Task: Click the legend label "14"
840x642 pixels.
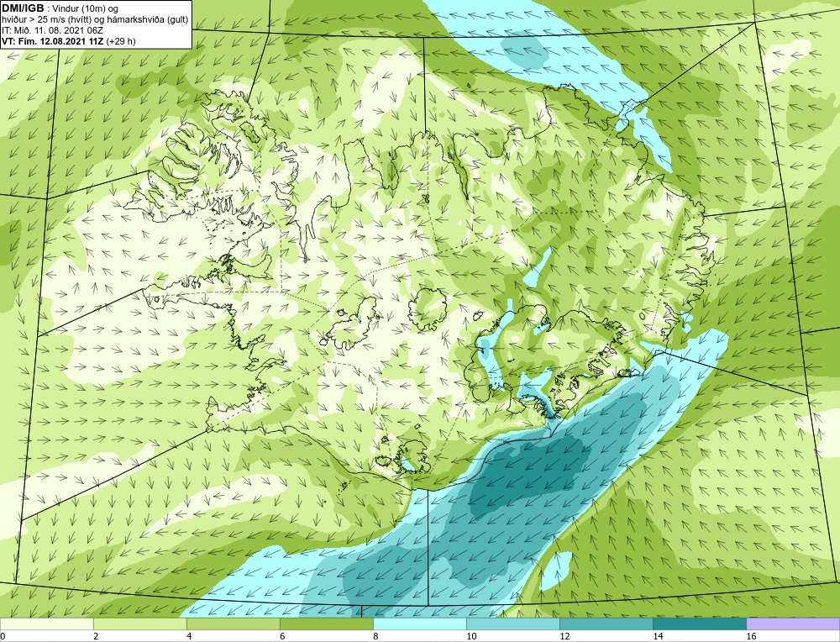Action: point(658,636)
